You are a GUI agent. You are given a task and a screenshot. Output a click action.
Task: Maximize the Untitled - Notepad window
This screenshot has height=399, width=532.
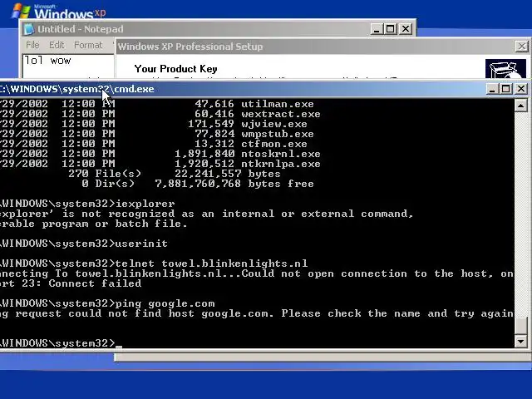coord(390,29)
